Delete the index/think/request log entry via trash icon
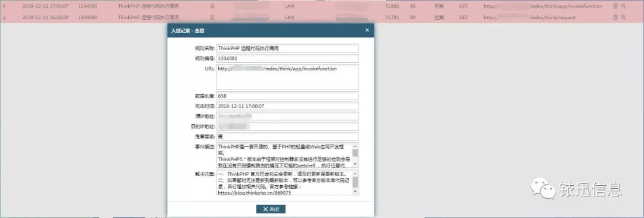 [615, 17]
